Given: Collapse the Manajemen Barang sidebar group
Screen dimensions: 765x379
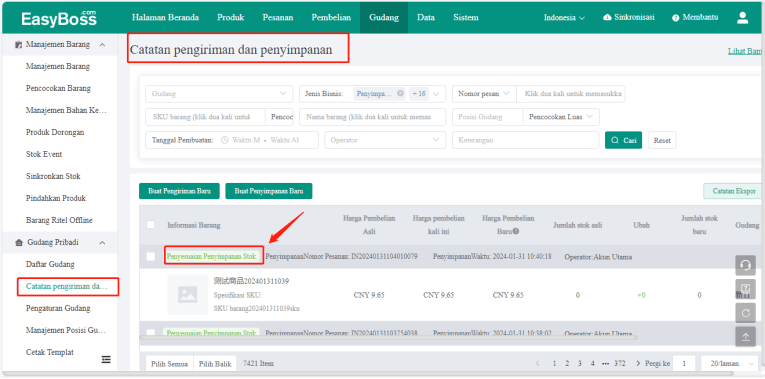Looking at the screenshot, I should click(102, 45).
